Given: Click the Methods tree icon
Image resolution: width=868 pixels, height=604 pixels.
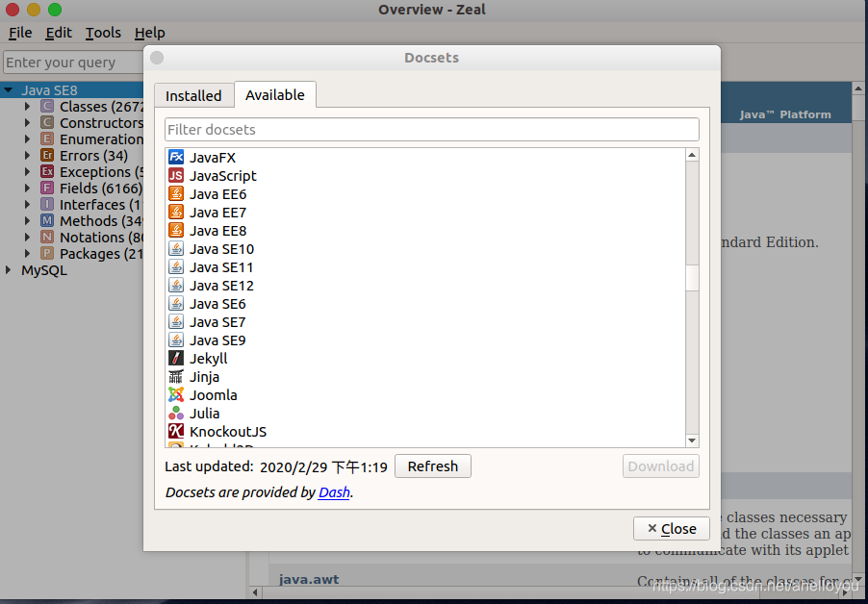Looking at the screenshot, I should pyautogui.click(x=47, y=220).
